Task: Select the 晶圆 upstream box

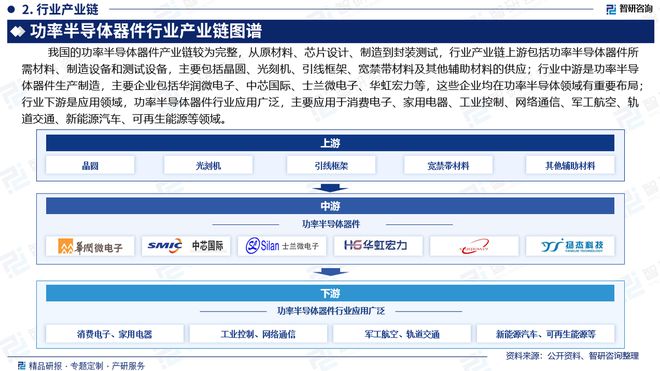Action: point(90,165)
